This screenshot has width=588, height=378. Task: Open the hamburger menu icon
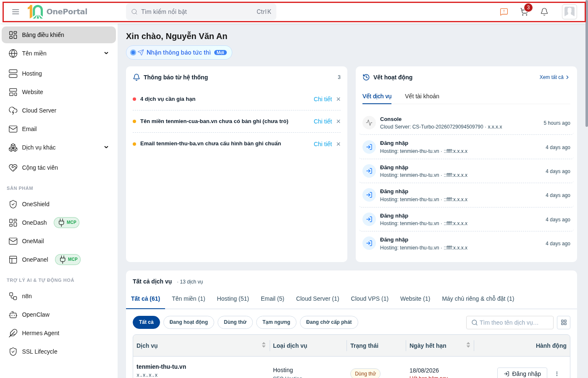point(16,12)
